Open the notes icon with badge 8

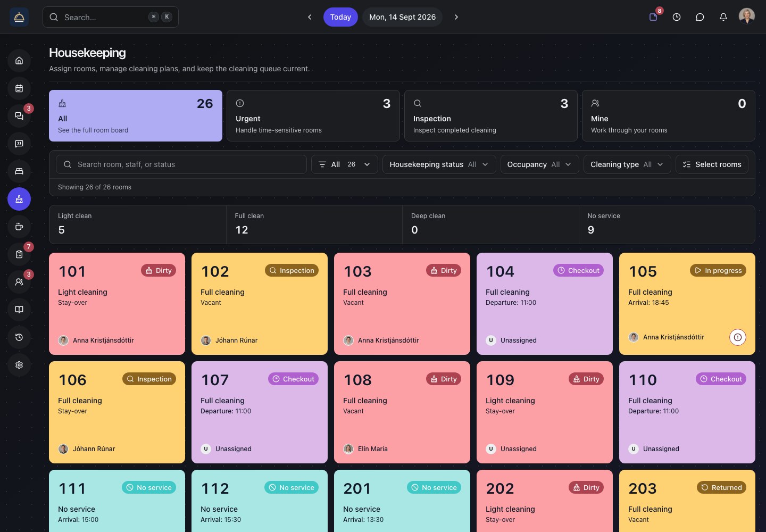point(653,17)
